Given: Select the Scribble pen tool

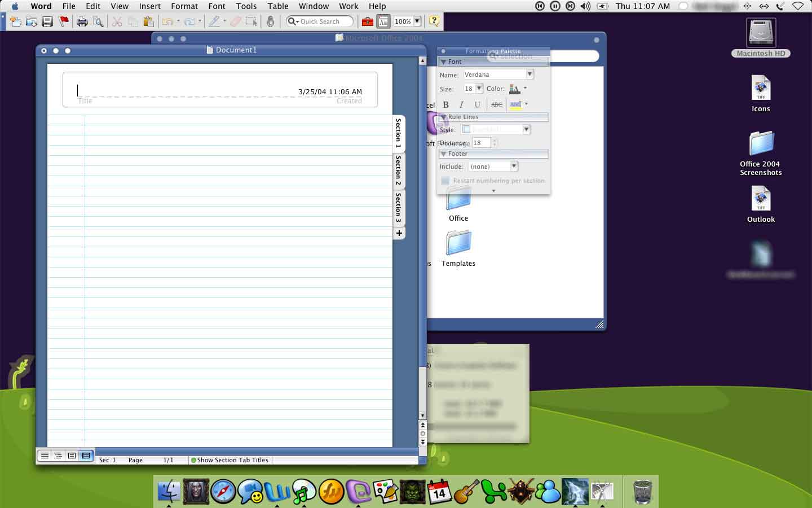Looking at the screenshot, I should (x=214, y=21).
